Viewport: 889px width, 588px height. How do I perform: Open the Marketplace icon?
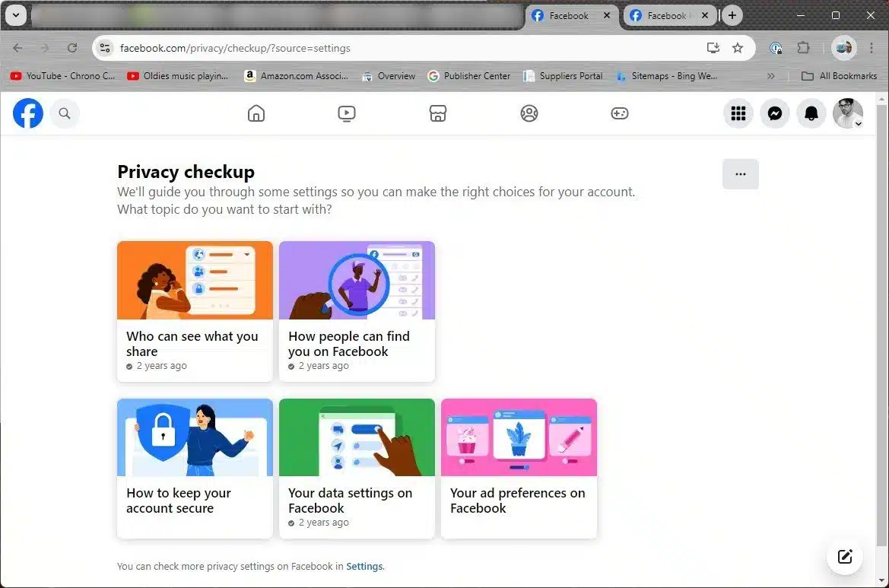click(438, 113)
